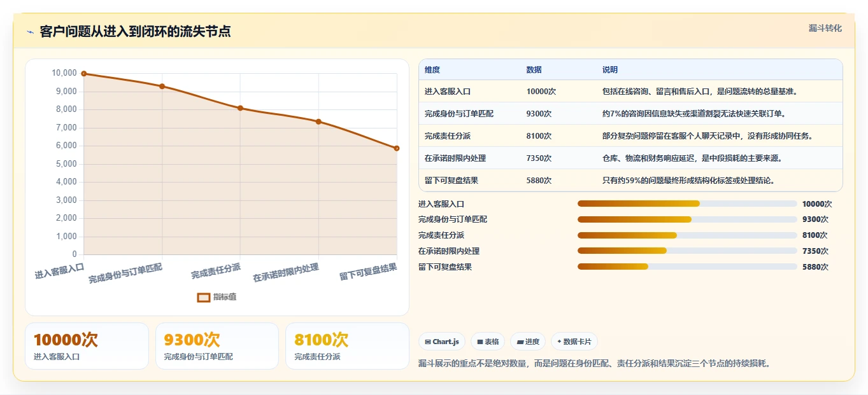Click the icon inside the 表格 chip
868x395 pixels.
click(480, 342)
